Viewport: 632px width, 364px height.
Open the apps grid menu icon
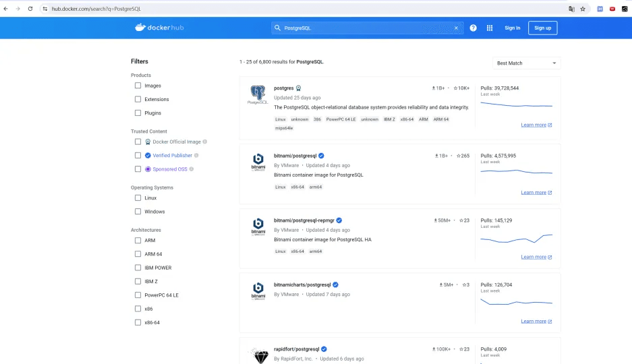pos(489,28)
